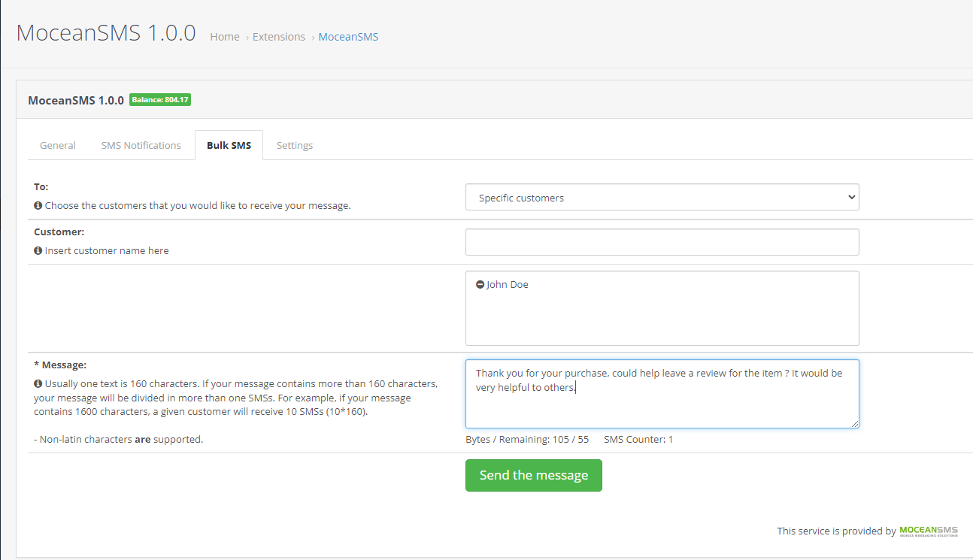Click the green Balance: 804.17 badge
Viewport: 973px width, 560px height.
point(159,99)
